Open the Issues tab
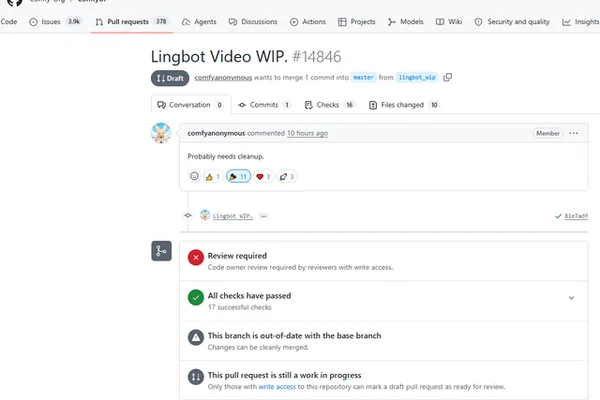This screenshot has height=400, width=600. (55, 22)
